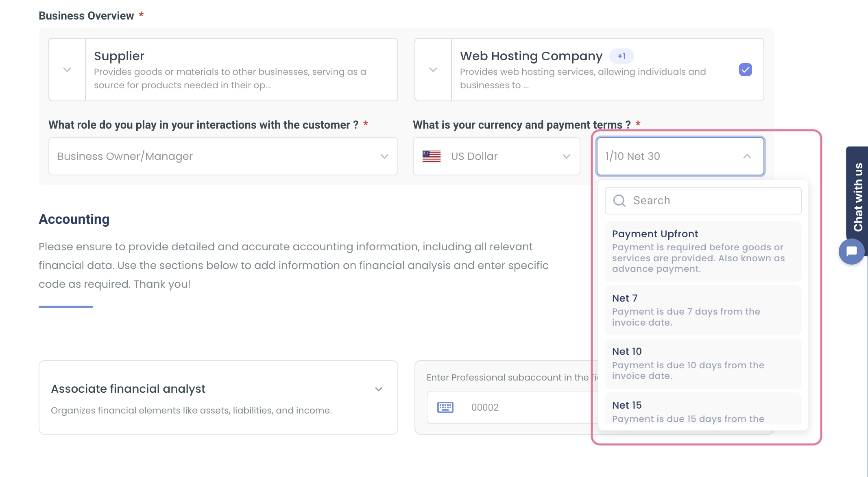This screenshot has width=868, height=477.
Task: Click the keyboard icon beside subaccount code 00002
Action: pos(445,407)
